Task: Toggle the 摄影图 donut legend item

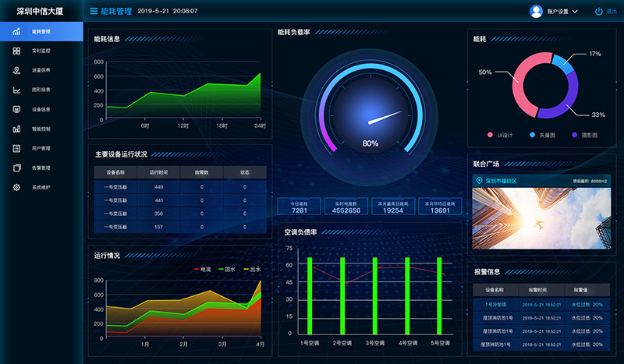Action: click(x=584, y=136)
